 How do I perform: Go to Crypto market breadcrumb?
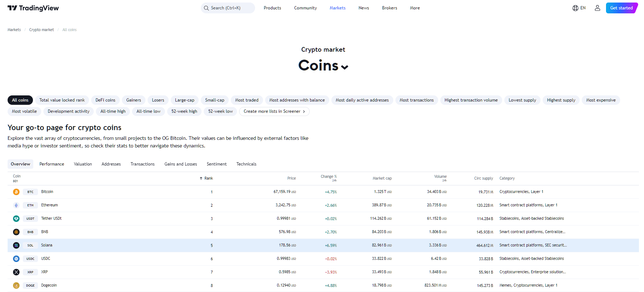(x=42, y=30)
